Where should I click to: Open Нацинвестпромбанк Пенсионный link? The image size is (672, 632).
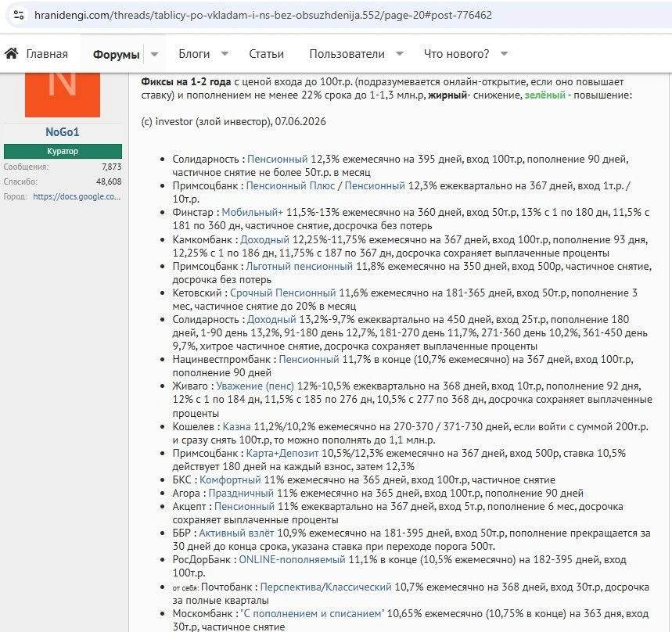[x=309, y=360]
